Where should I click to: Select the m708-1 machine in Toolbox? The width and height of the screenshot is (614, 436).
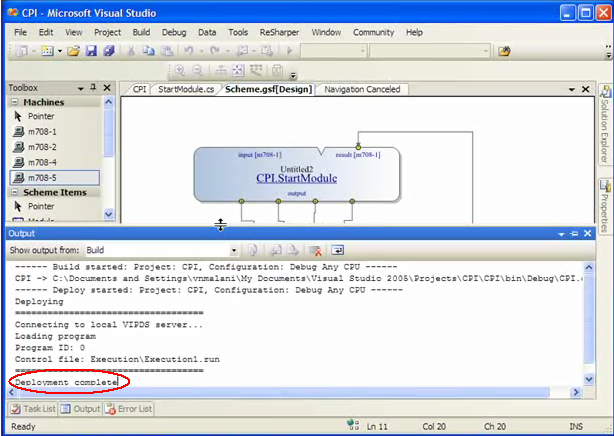(42, 131)
